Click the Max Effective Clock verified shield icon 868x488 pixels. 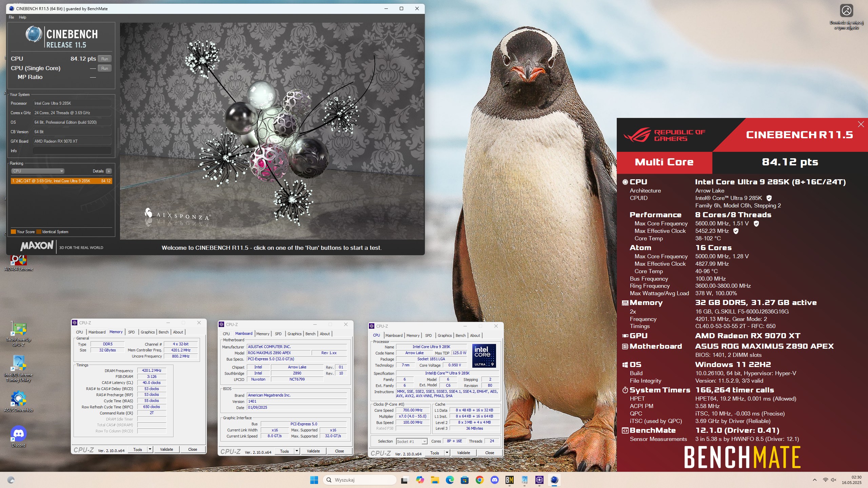[736, 231]
